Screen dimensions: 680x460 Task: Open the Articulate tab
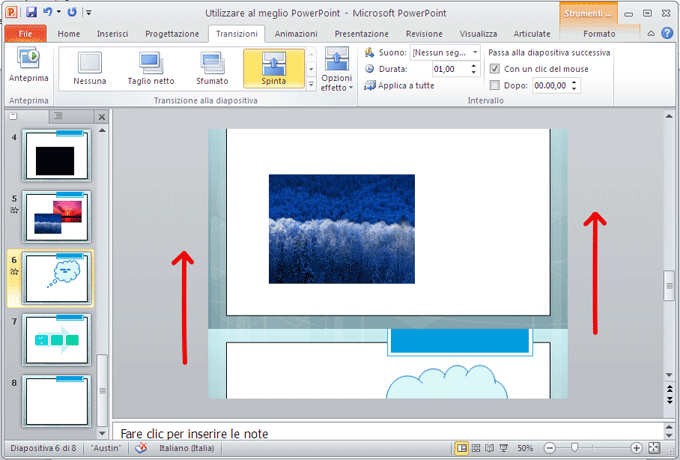tap(532, 34)
